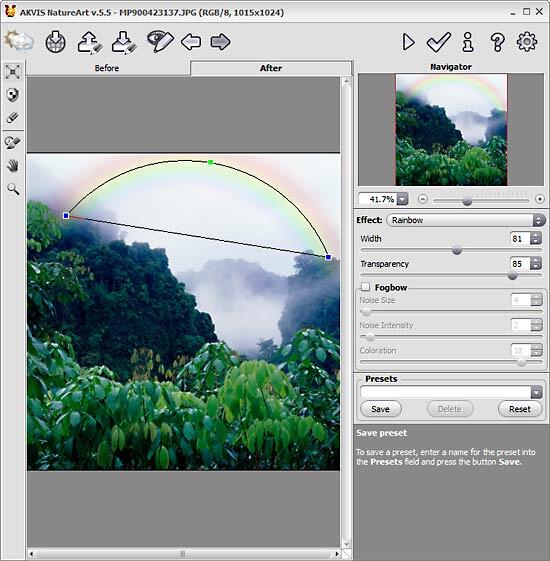550x561 pixels.
Task: Open the Effect Rainbow dropdown
Action: [466, 220]
